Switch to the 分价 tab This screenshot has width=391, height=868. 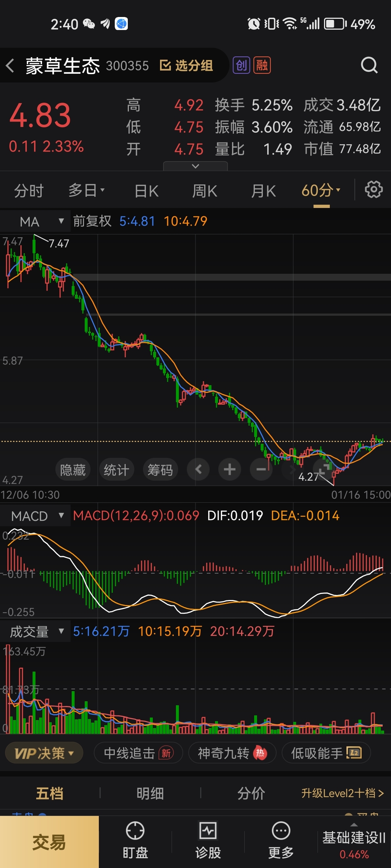pyautogui.click(x=251, y=793)
